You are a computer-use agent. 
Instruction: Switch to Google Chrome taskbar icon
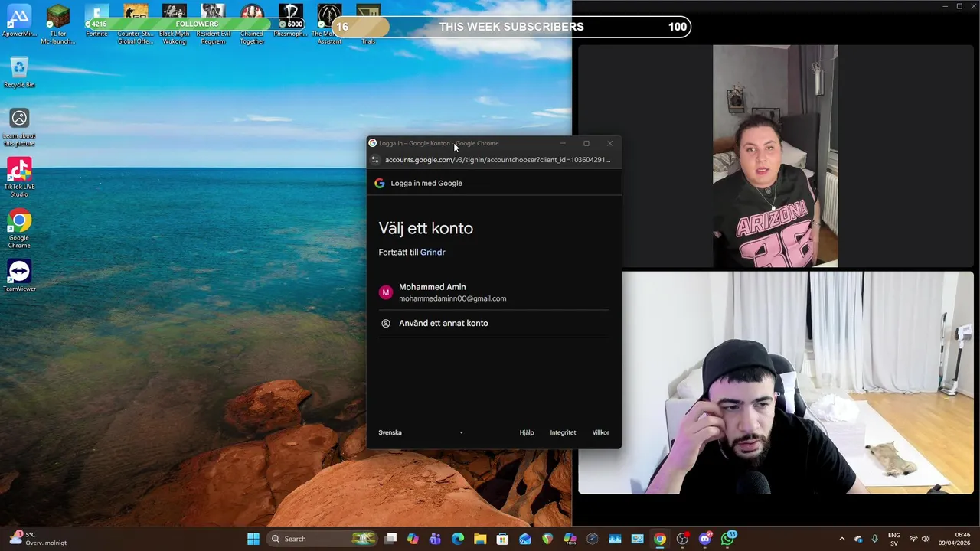coord(660,539)
